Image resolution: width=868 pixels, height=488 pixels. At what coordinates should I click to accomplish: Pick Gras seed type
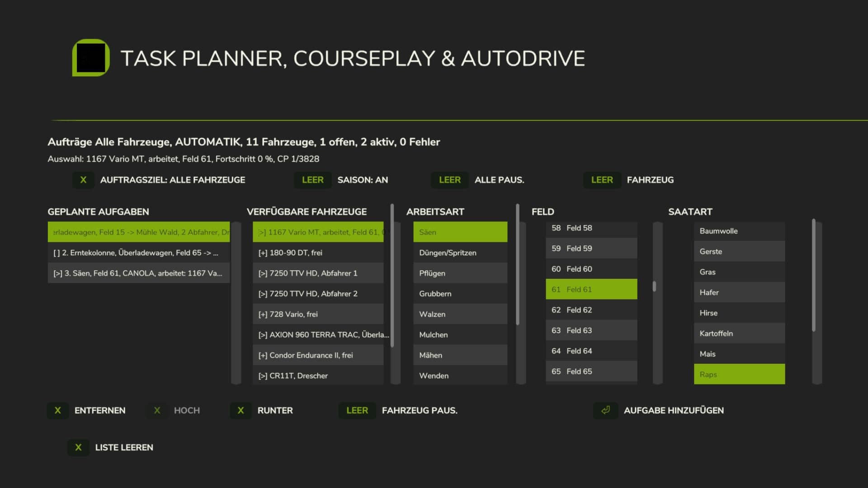pos(740,272)
